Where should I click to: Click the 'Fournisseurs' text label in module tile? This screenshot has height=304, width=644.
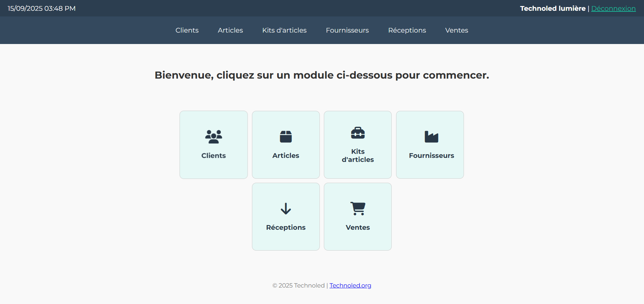(431, 156)
